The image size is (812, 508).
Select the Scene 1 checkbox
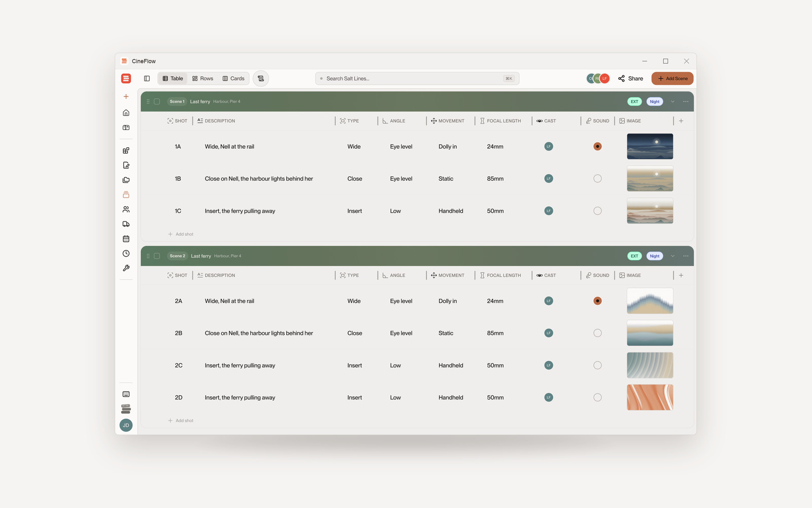point(157,102)
